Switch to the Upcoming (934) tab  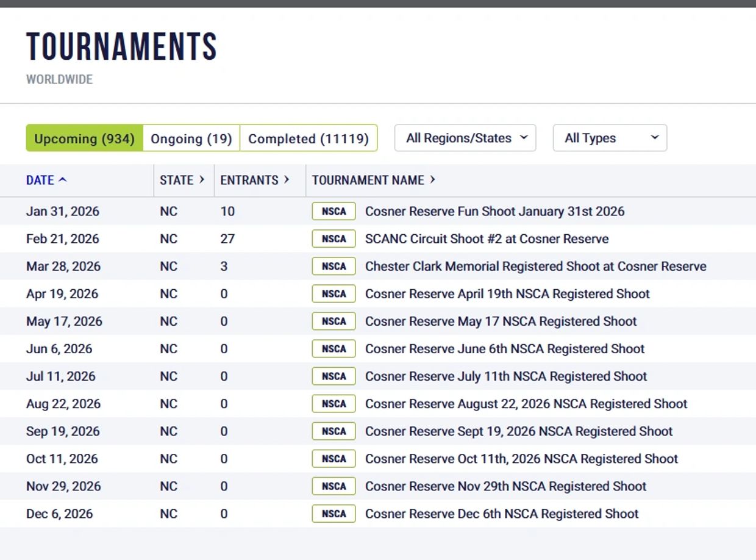click(x=84, y=138)
